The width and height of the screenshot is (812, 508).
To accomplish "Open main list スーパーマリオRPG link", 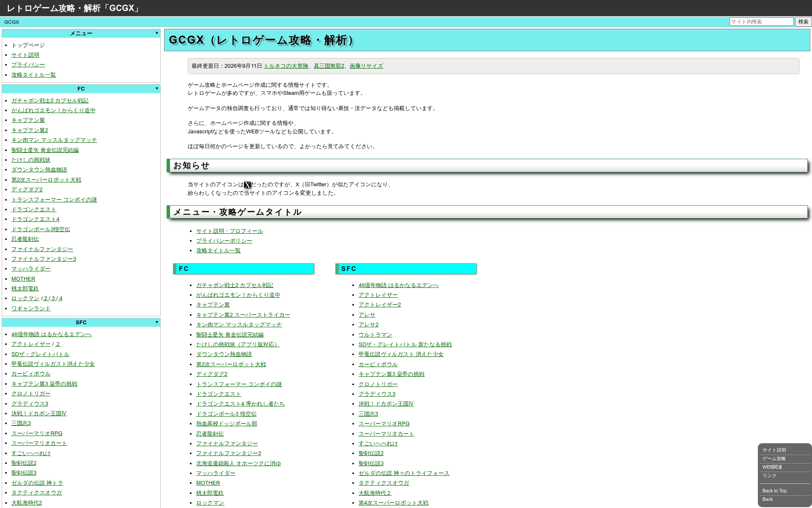I will [384, 424].
